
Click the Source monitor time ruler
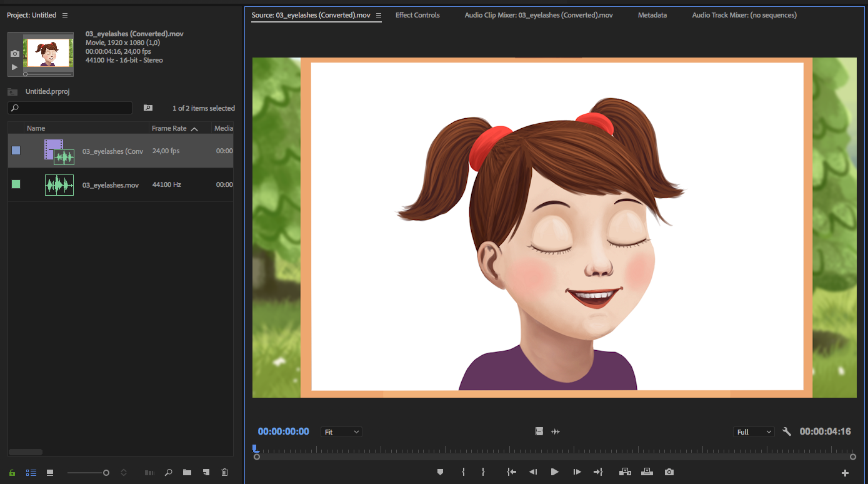554,449
